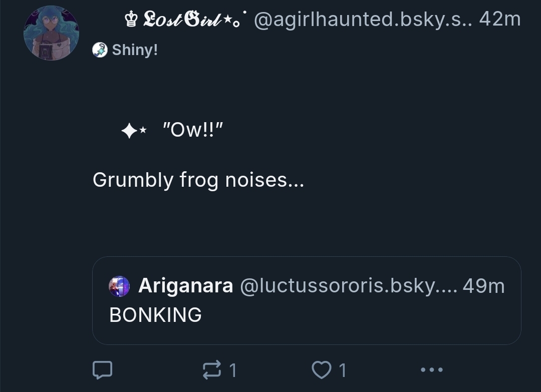Open the quoted BONKING post text
This screenshot has height=392, width=541.
coord(156,314)
